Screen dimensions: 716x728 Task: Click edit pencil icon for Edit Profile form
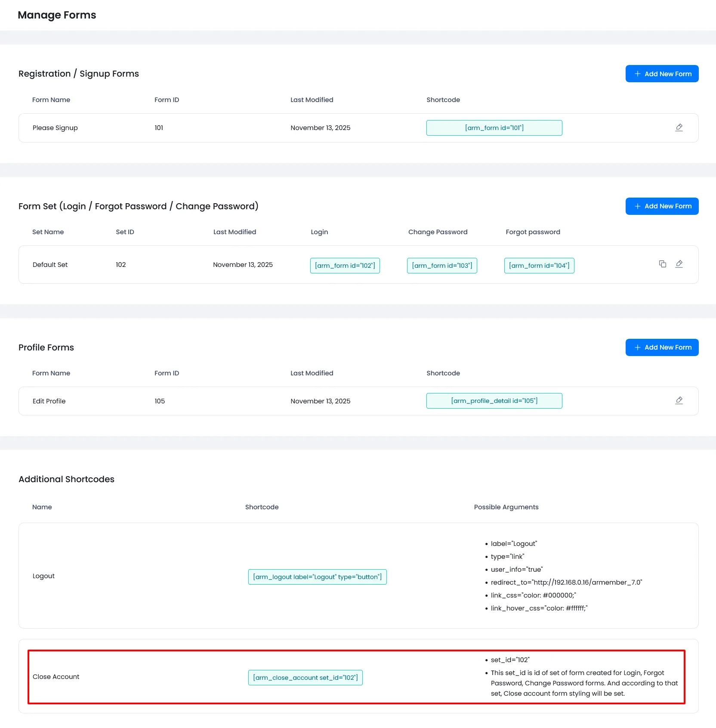679,400
